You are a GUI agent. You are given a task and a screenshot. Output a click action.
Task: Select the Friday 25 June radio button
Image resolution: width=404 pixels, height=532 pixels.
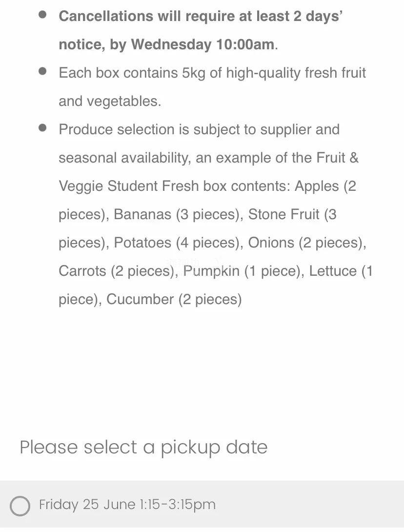[20, 506]
